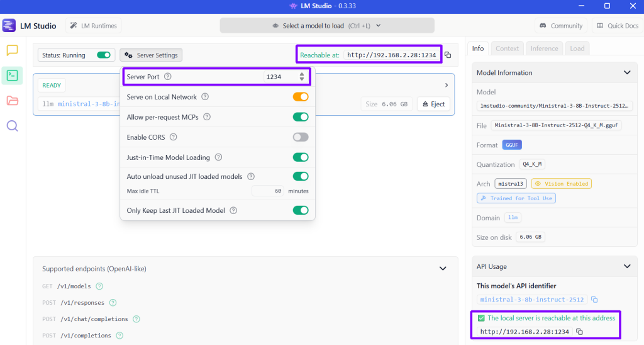This screenshot has width=644, height=345.
Task: Open My Models folder sidebar icon
Action: click(12, 101)
